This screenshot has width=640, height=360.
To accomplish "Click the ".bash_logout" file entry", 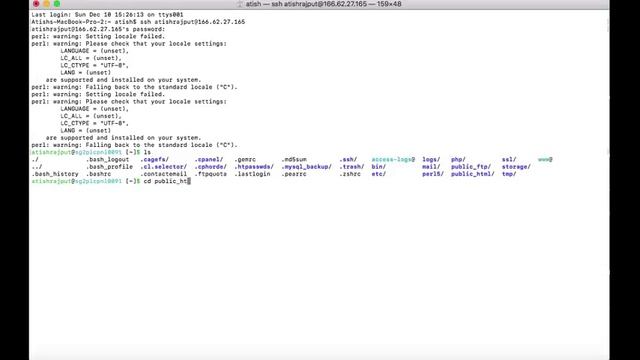I will (x=107, y=160).
